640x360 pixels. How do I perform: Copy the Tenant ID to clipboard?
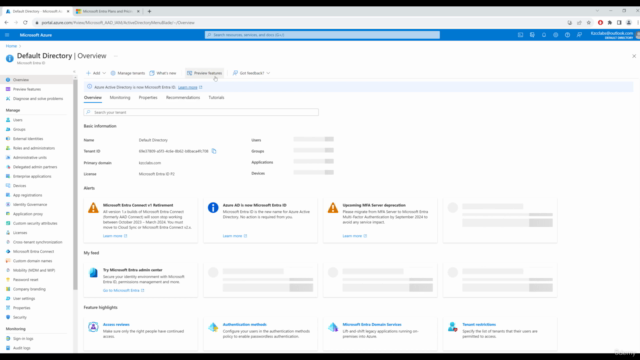pos(214,151)
